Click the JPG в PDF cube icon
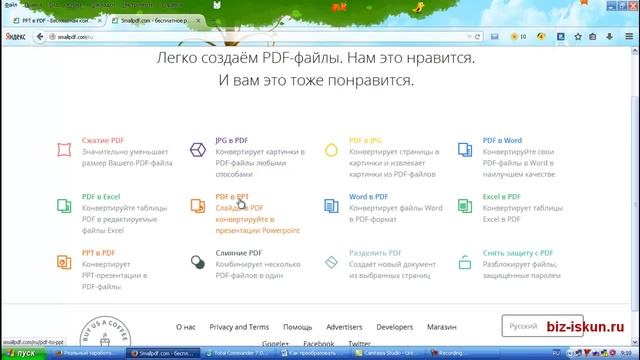Image resolution: width=640 pixels, height=360 pixels. point(198,150)
